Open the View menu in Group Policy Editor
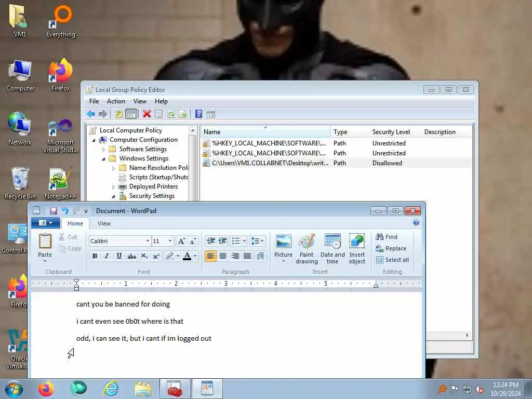The width and height of the screenshot is (532, 399). (x=140, y=101)
